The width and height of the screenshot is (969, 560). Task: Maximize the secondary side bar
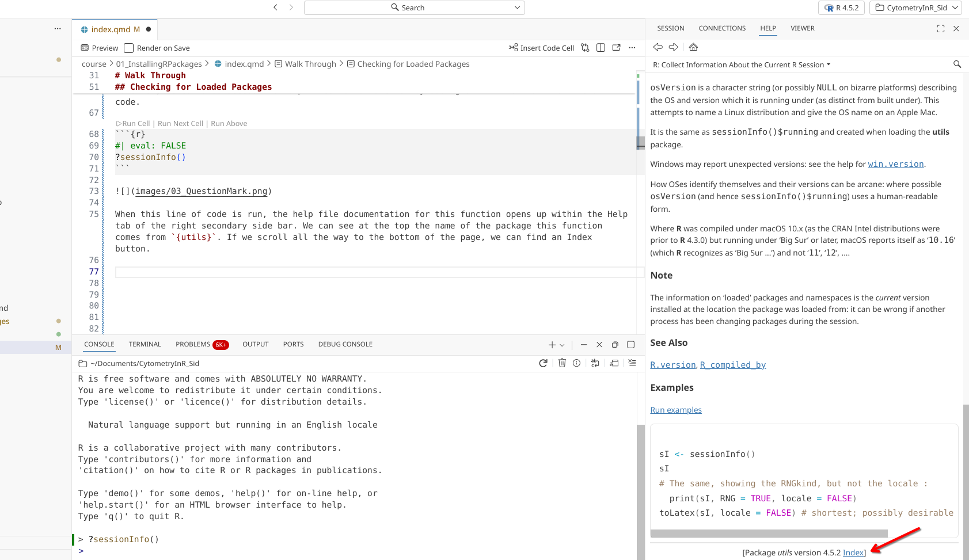click(941, 29)
